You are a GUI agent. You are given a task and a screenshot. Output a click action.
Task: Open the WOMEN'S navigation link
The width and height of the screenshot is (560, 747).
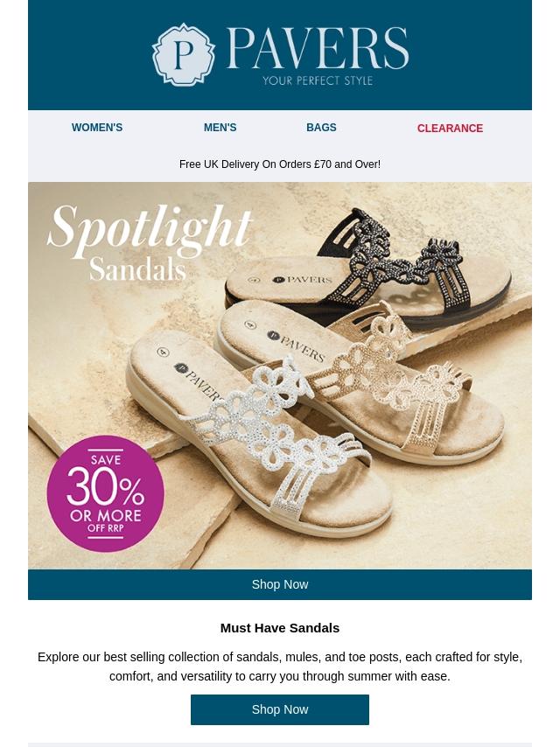click(x=97, y=128)
